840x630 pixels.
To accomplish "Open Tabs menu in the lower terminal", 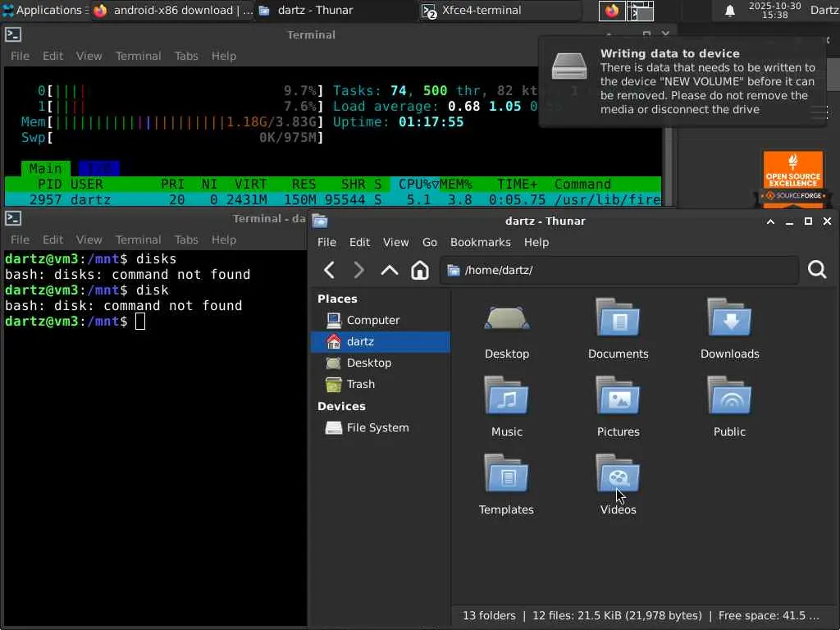I will pos(186,240).
